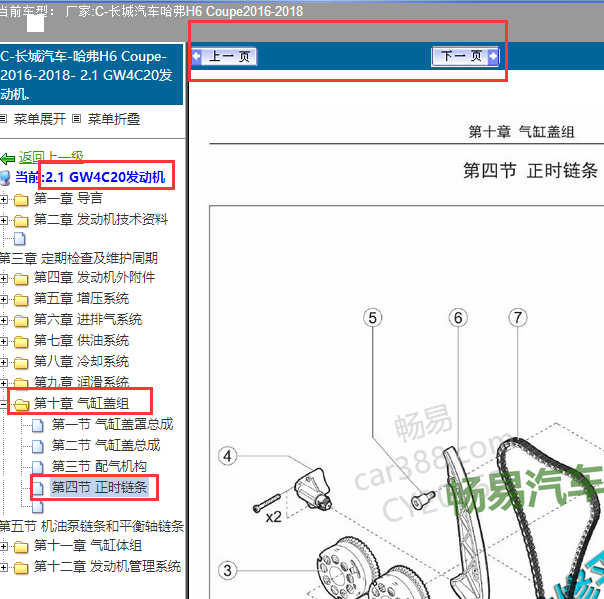This screenshot has width=604, height=599.
Task: Click folder icon of 第八章 冷却系统
Action: (21, 363)
